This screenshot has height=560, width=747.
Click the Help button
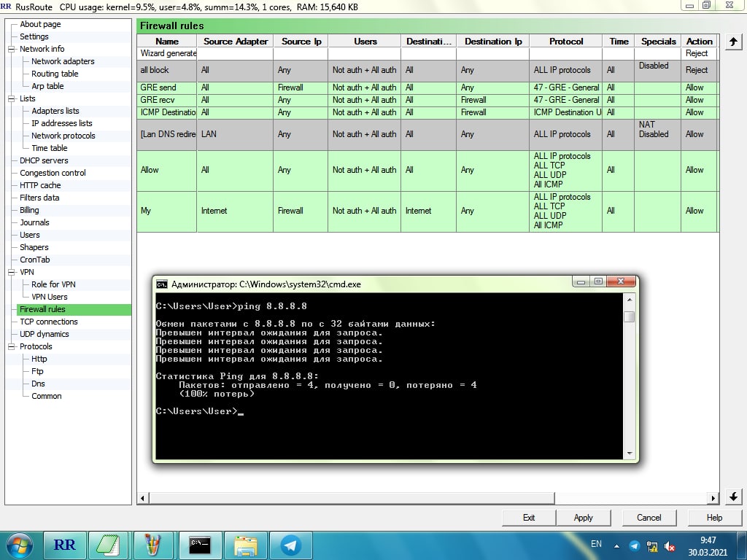coord(714,518)
